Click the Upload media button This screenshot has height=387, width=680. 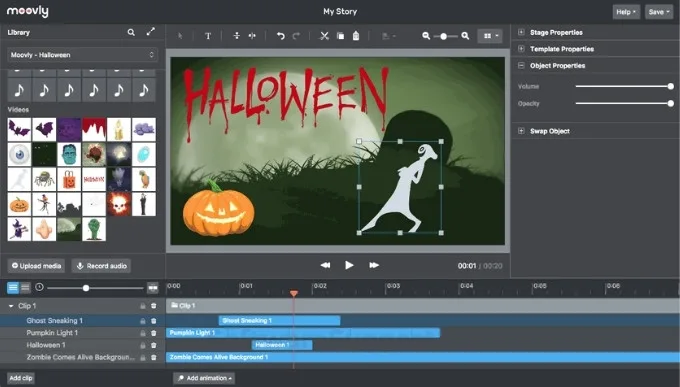(36, 266)
